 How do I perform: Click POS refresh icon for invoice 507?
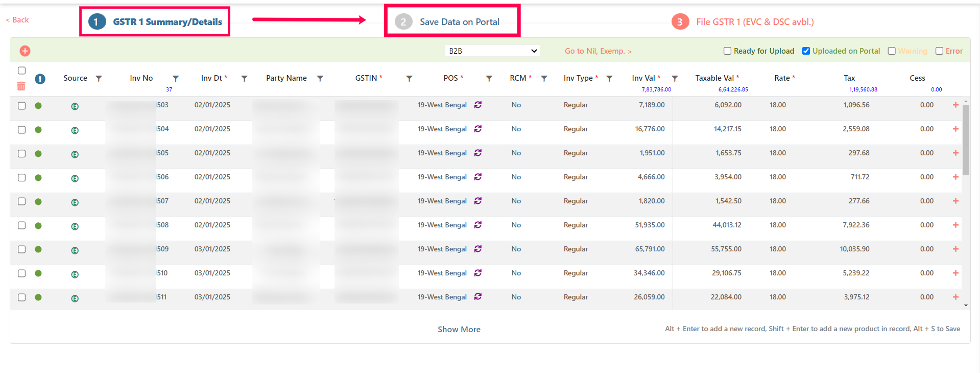pyautogui.click(x=478, y=201)
